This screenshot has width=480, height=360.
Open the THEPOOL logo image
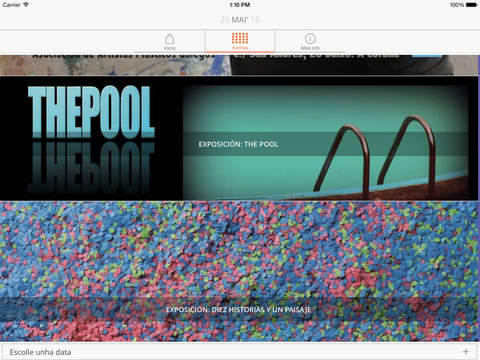[x=91, y=139]
